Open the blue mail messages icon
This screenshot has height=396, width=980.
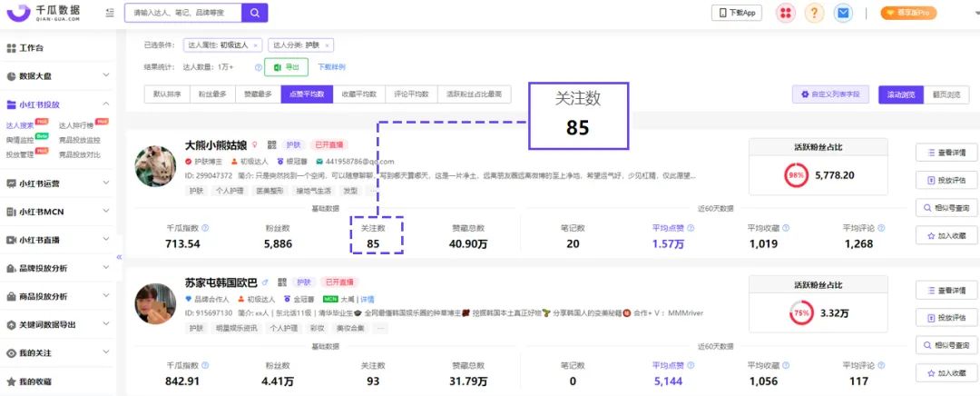(x=844, y=13)
